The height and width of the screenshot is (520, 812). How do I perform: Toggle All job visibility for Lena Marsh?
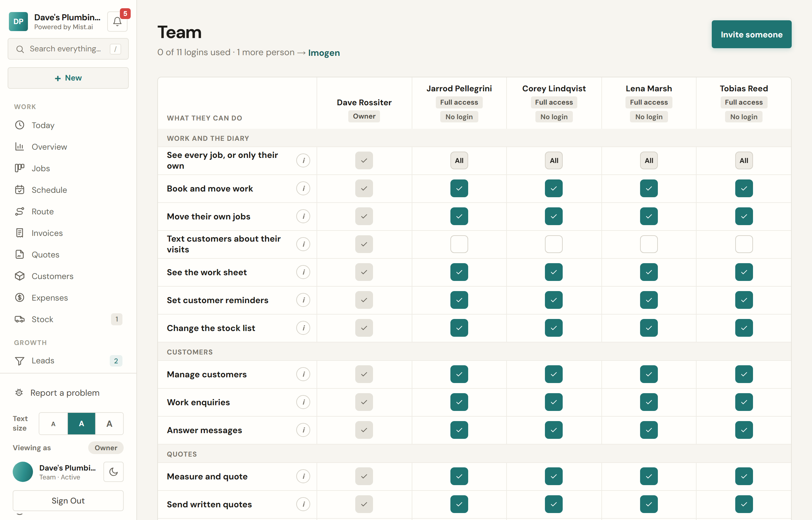(x=649, y=160)
